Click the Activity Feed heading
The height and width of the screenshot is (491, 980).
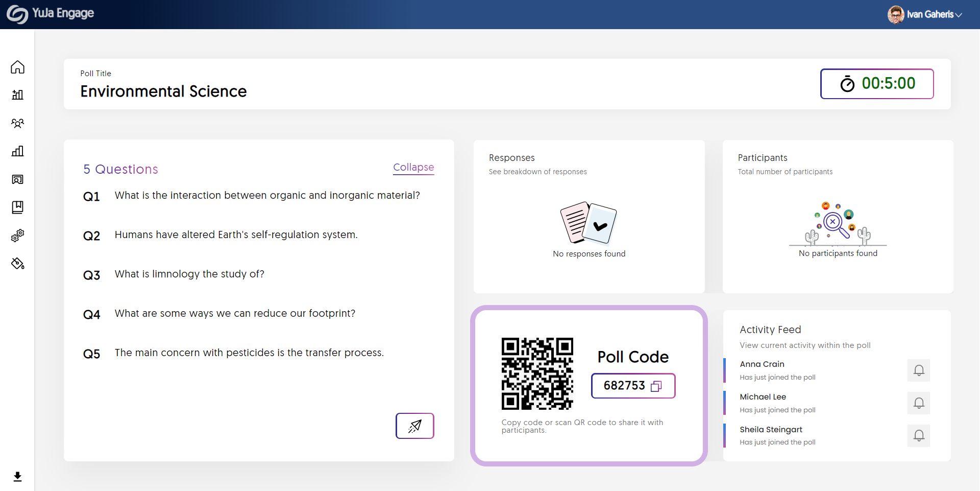[770, 330]
